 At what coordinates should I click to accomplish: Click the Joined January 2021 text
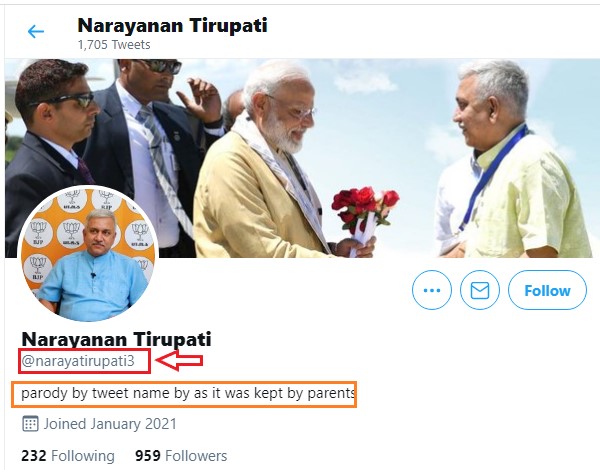[110, 424]
